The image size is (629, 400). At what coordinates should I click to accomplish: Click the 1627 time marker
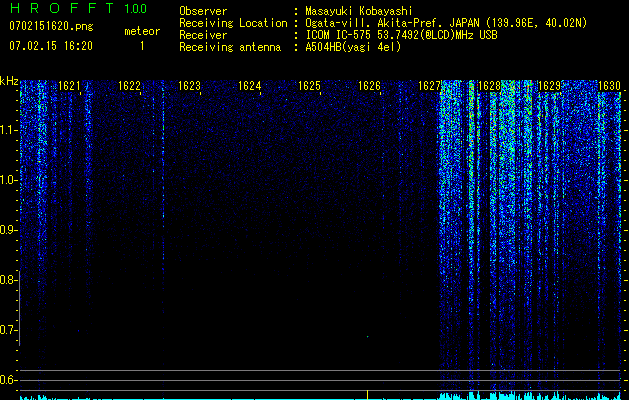(x=429, y=86)
